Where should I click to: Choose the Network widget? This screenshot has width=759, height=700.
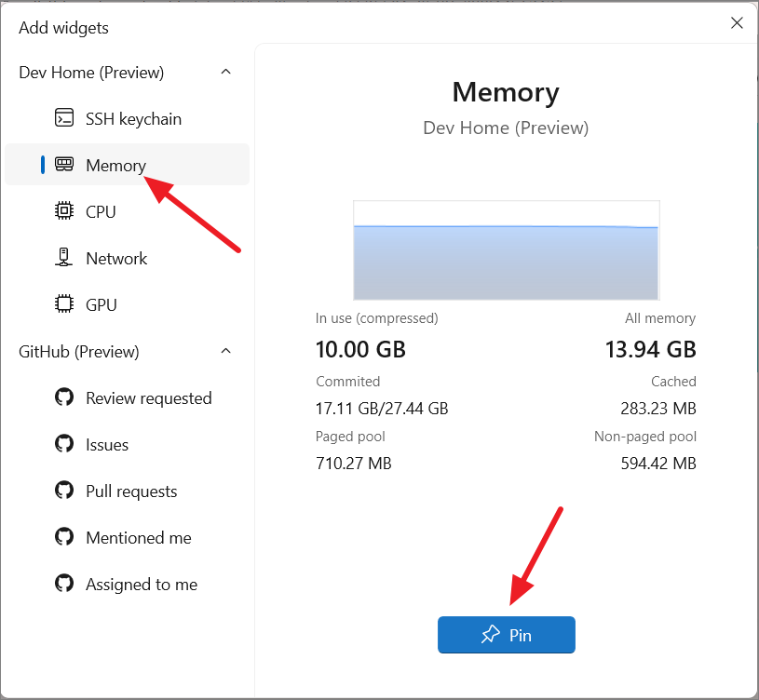point(127,258)
